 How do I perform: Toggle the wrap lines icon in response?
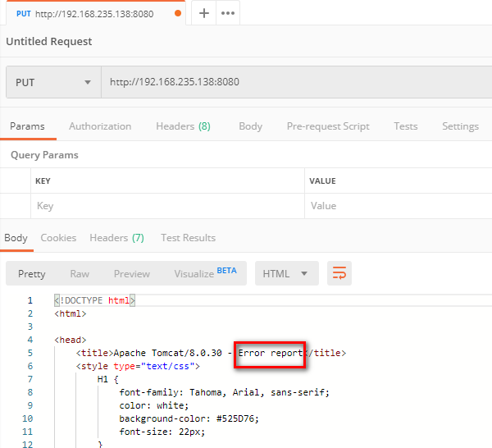(339, 273)
